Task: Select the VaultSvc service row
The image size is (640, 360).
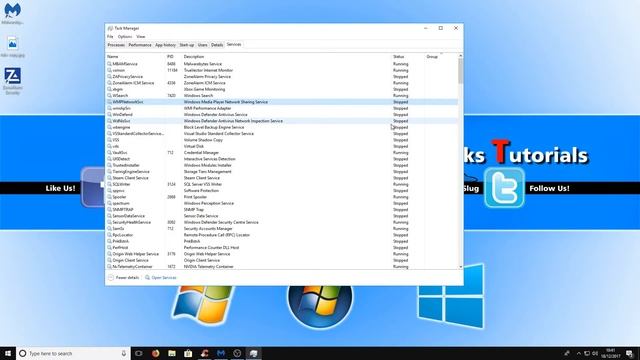Action: coord(282,153)
